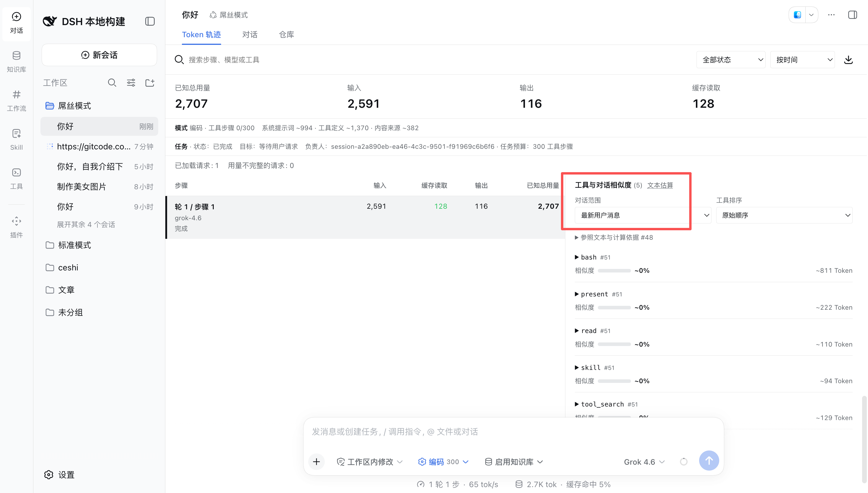
Task: Open workspace filter settings icon
Action: [x=131, y=83]
